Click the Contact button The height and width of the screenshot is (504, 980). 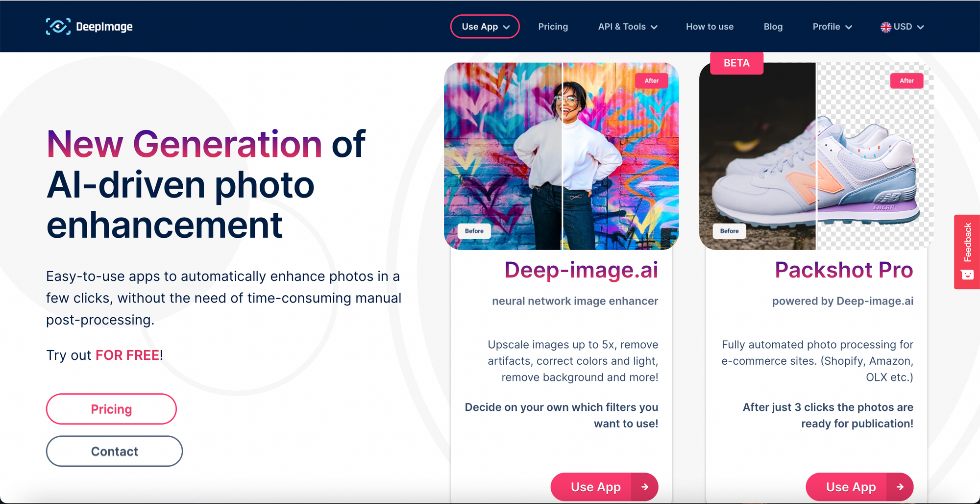(114, 451)
